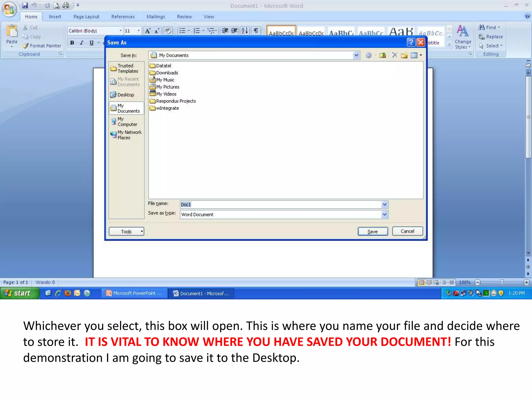The height and width of the screenshot is (399, 532).
Task: Expand the Find dropdown arrow
Action: coord(499,27)
